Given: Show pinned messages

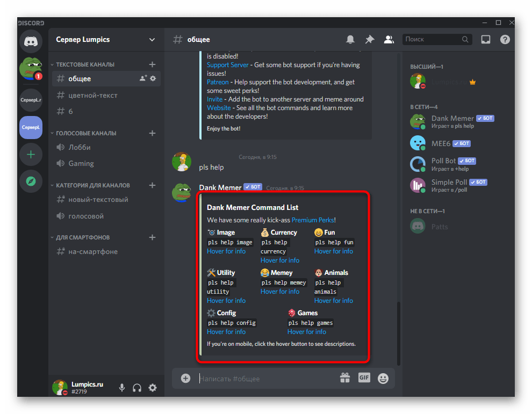Looking at the screenshot, I should tap(369, 39).
